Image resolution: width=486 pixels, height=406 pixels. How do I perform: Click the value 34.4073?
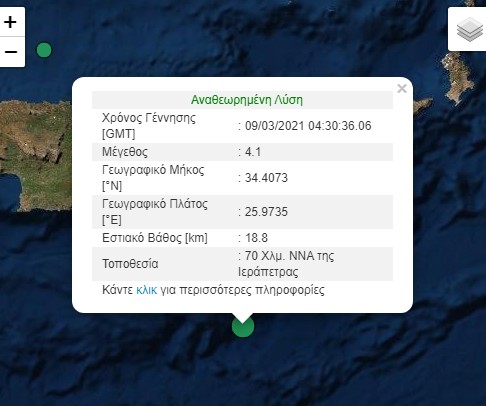(266, 178)
